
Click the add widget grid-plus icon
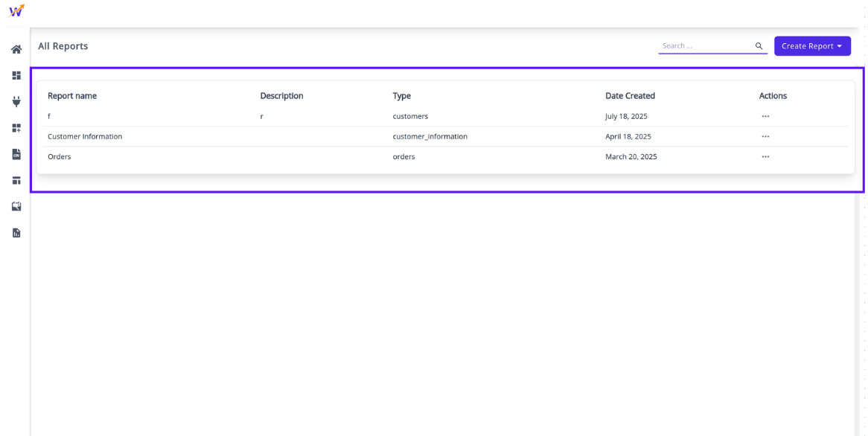tap(16, 128)
